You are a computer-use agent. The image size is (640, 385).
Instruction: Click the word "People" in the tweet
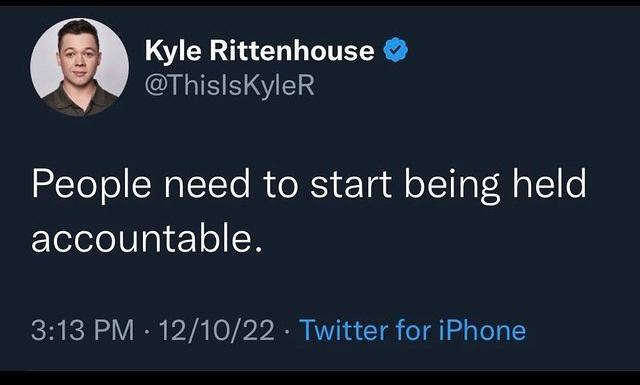coord(91,186)
